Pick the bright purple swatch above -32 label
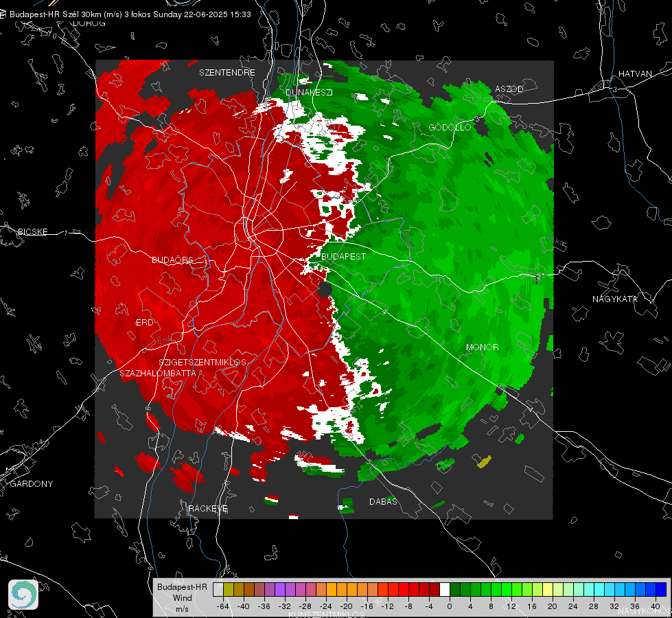672x618 pixels. (x=280, y=589)
